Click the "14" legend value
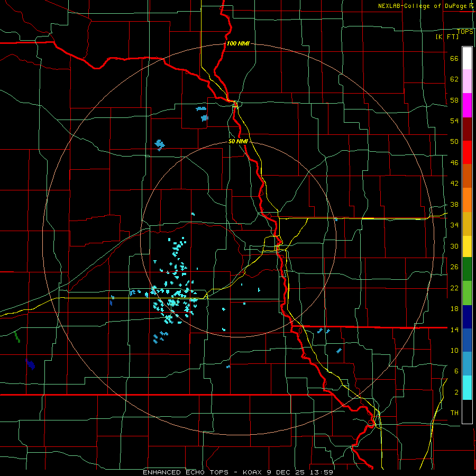Image resolution: width=476 pixels, height=476 pixels. pyautogui.click(x=454, y=329)
